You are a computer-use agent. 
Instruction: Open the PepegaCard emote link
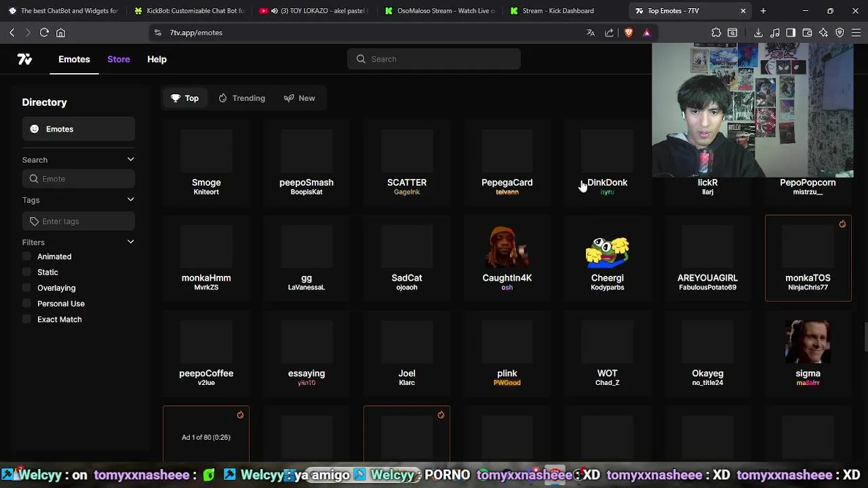coord(507,182)
